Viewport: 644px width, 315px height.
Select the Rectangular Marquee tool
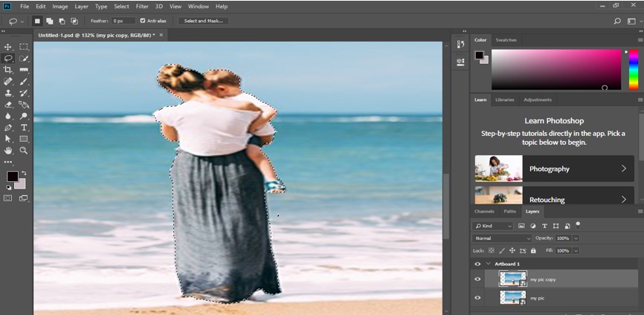pos(24,47)
